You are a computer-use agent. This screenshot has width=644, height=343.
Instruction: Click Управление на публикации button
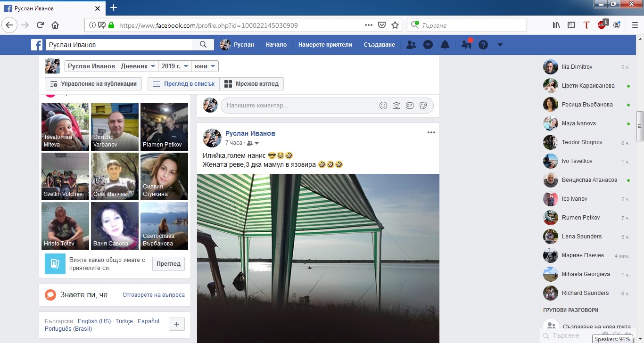[93, 84]
